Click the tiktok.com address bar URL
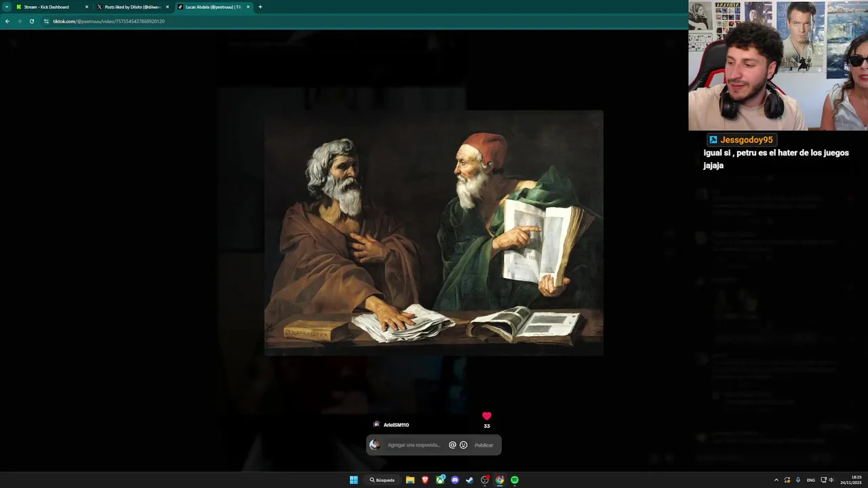Image resolution: width=868 pixels, height=488 pixels. click(108, 21)
